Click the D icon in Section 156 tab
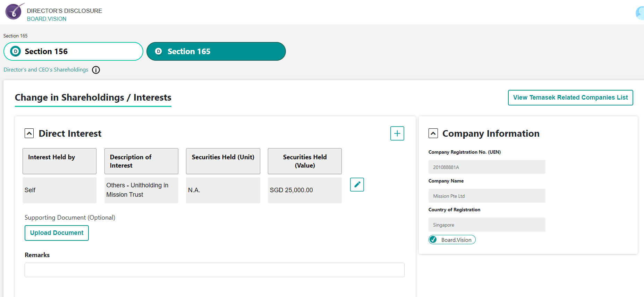Screen dimensions: 644x297 pos(15,51)
